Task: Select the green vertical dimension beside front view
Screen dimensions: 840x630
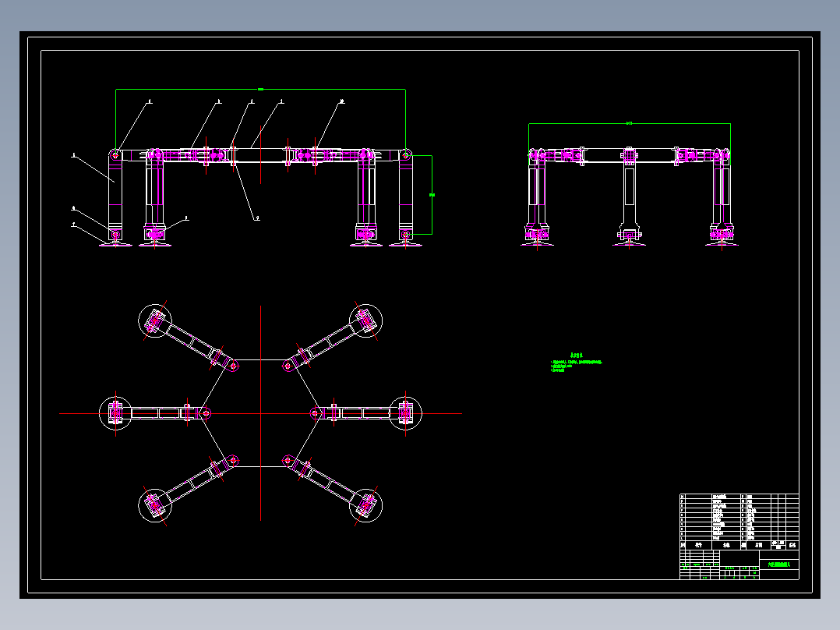Action: click(432, 195)
